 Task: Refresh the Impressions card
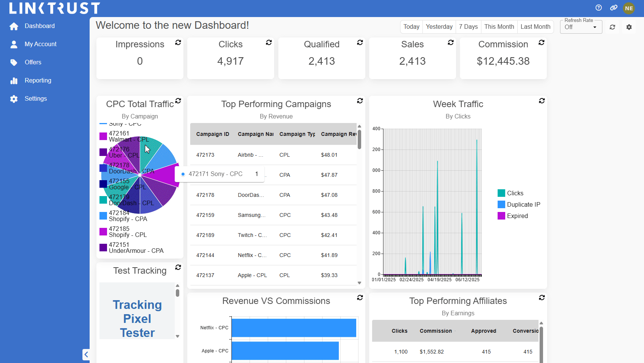coord(178,42)
